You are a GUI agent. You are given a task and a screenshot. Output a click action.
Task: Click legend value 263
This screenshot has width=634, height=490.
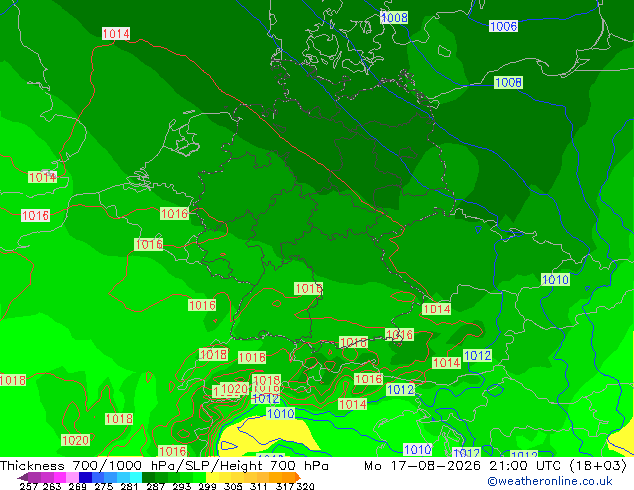tap(51, 486)
